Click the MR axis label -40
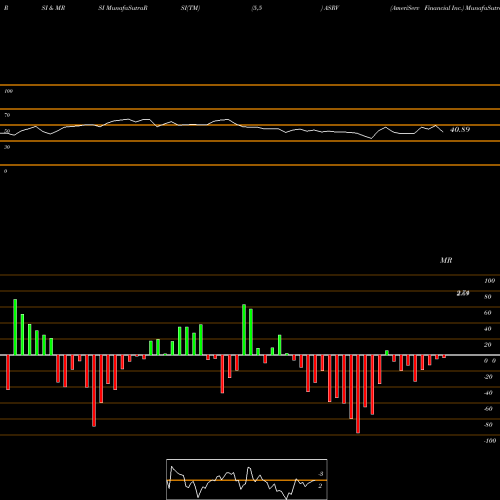Viewport: 500px width, 500px height. click(488, 393)
